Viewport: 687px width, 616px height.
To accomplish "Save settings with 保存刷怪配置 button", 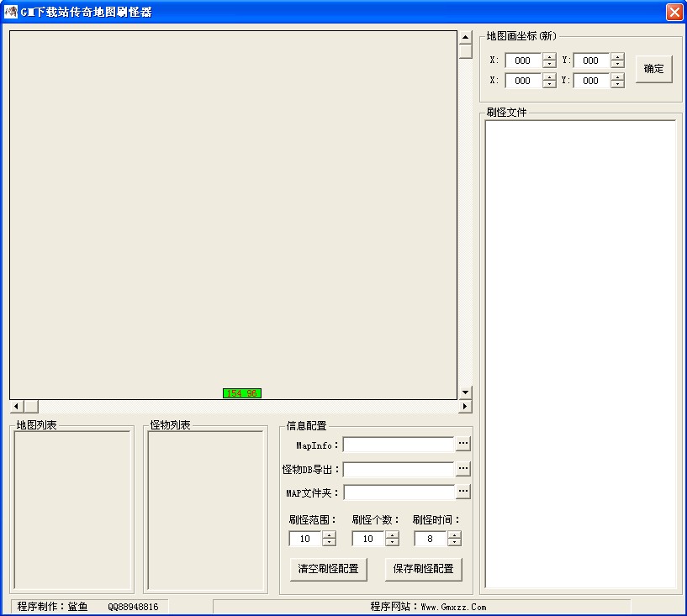I will (423, 569).
